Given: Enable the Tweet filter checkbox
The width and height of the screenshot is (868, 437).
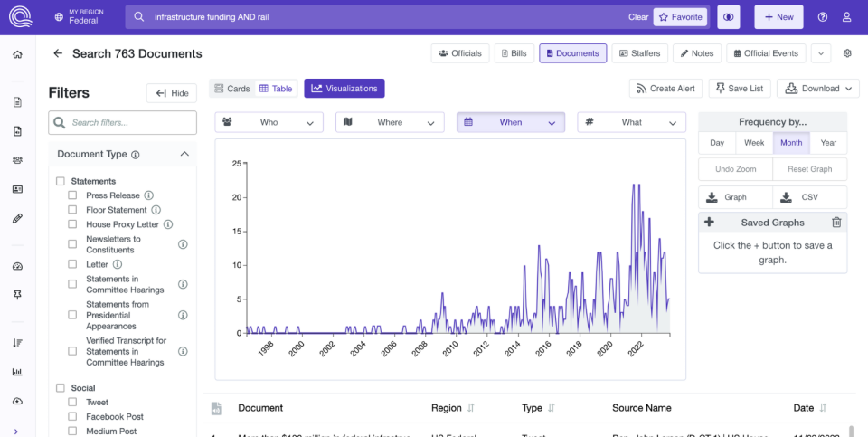Looking at the screenshot, I should pos(73,403).
